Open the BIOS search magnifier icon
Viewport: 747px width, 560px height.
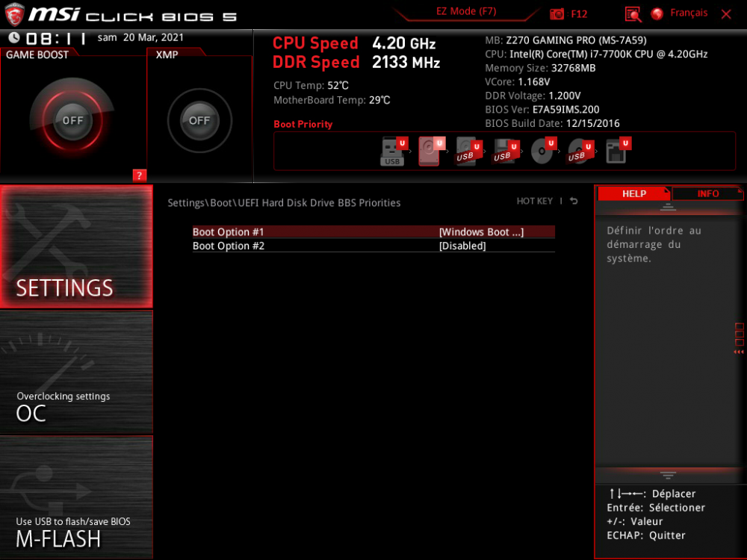[x=633, y=14]
